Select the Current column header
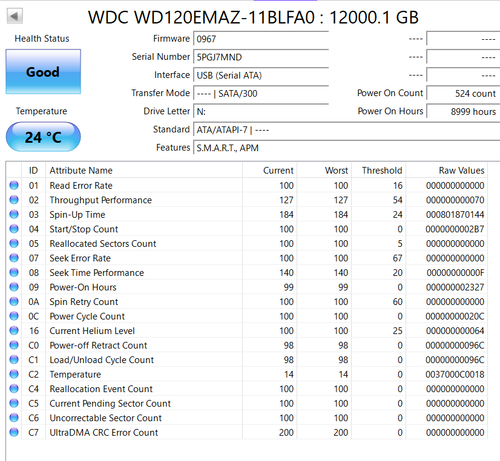500x461 pixels. [270, 170]
